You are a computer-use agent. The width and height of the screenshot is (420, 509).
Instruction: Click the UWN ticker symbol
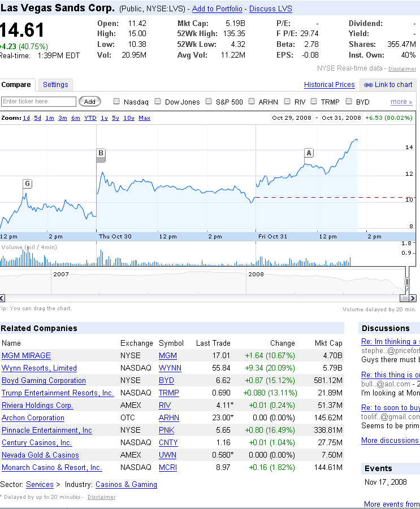click(168, 455)
